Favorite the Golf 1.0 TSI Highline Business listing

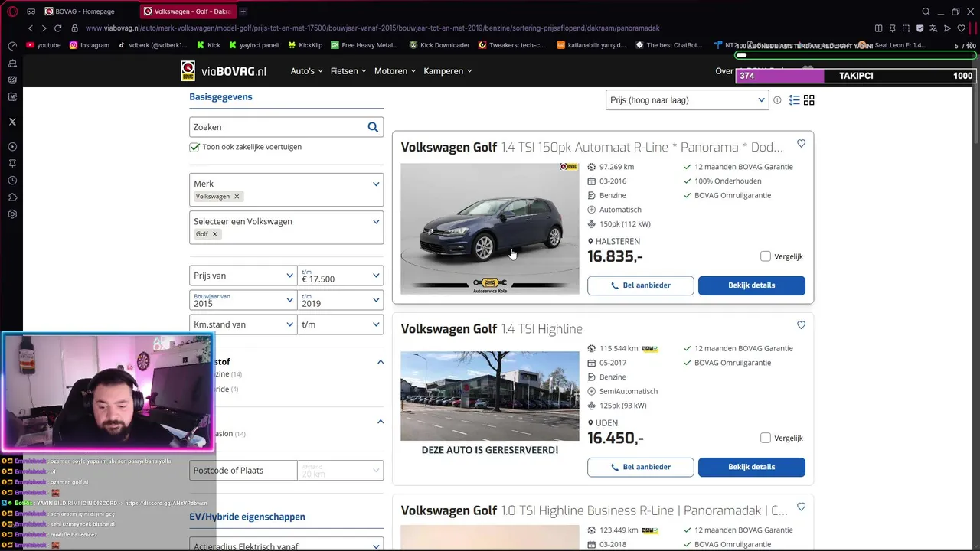tap(801, 507)
